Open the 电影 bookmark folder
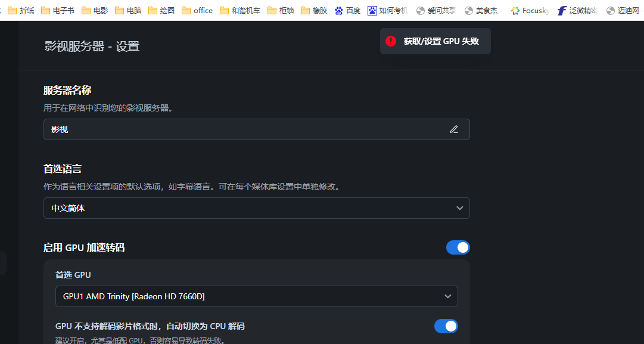This screenshot has height=344, width=644. pos(95,10)
